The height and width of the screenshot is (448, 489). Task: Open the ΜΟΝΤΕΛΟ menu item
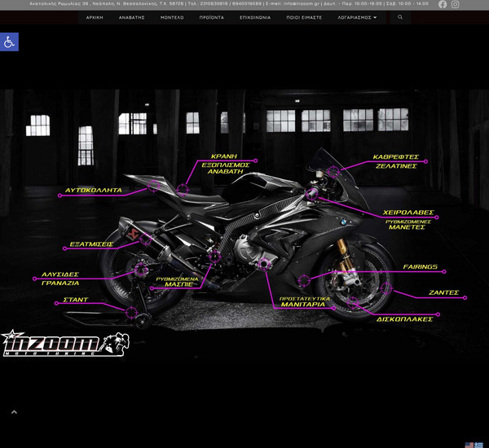click(x=172, y=18)
